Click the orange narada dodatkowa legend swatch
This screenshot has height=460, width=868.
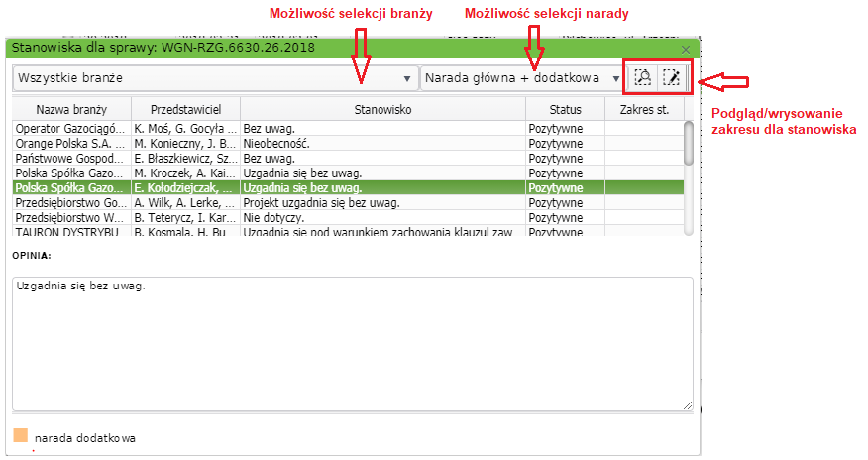(21, 435)
